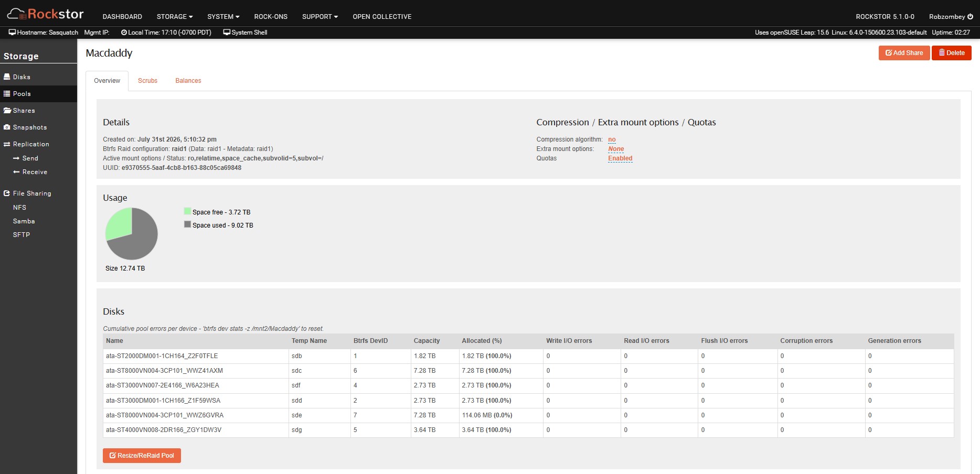This screenshot has width=980, height=474.
Task: Expand the STORAGE dropdown menu
Action: (175, 16)
